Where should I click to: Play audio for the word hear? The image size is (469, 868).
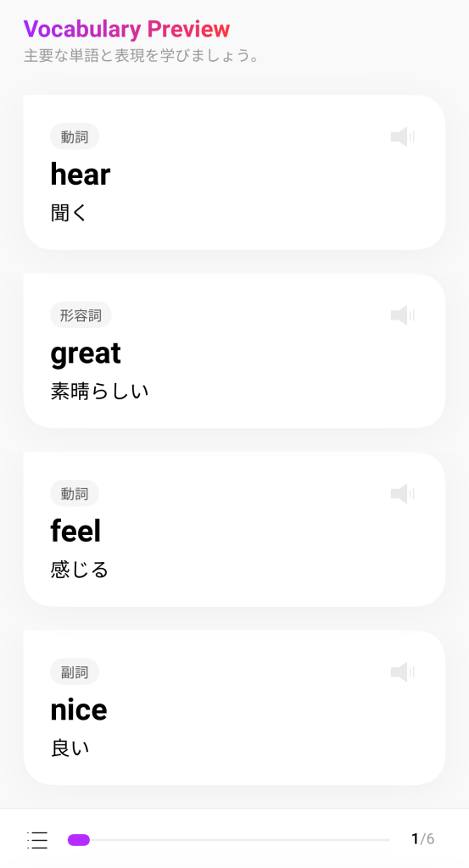click(403, 136)
